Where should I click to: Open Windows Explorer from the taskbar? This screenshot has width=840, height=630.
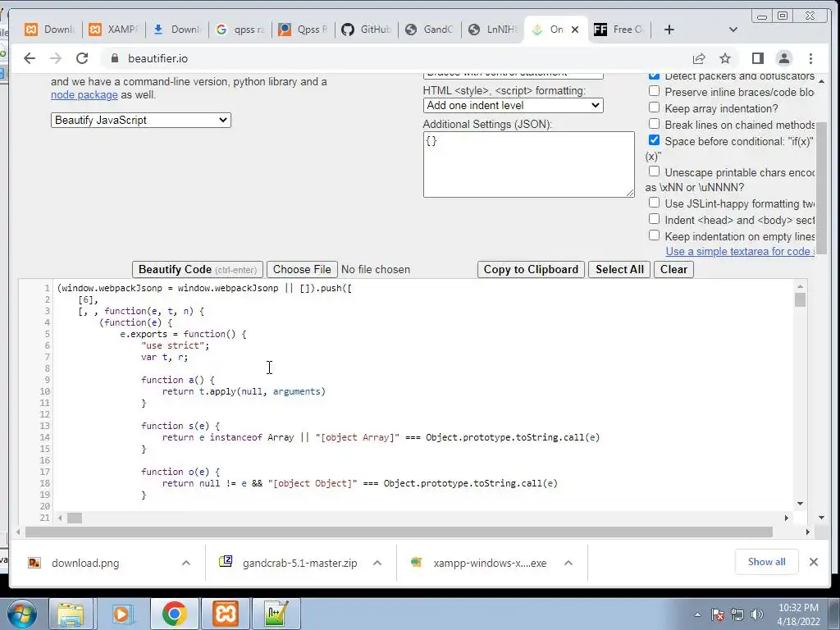coord(71,614)
